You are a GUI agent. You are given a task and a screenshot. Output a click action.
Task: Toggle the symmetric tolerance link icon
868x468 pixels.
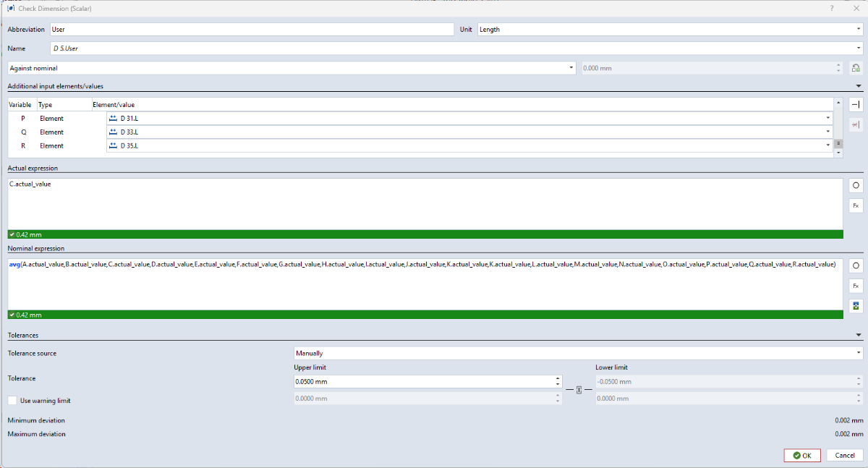(x=579, y=390)
